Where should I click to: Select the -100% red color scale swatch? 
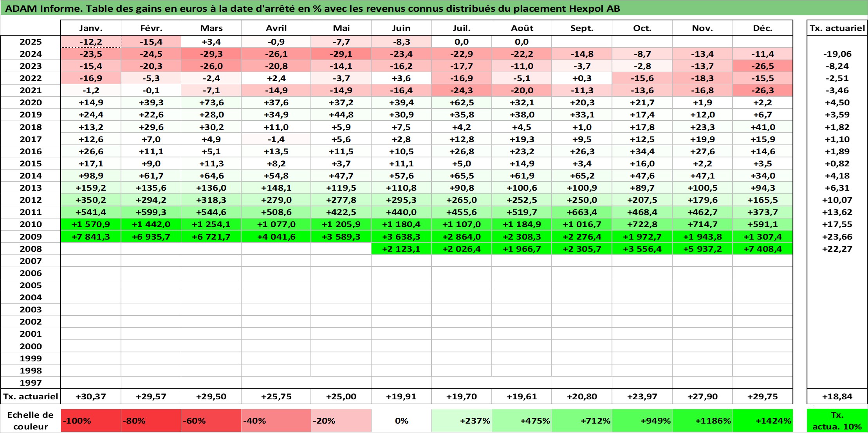pos(91,420)
